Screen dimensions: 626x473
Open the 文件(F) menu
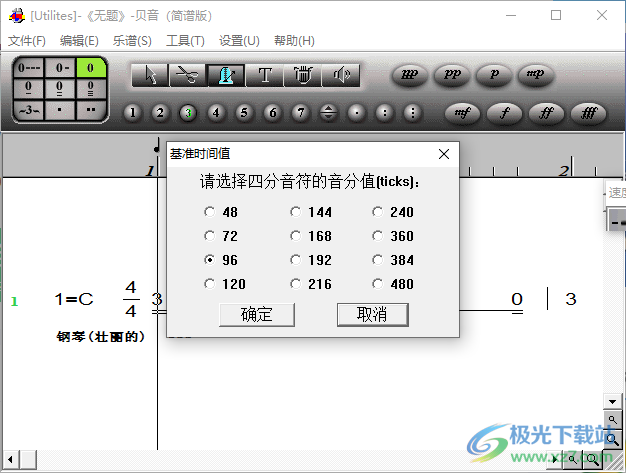pyautogui.click(x=27, y=40)
